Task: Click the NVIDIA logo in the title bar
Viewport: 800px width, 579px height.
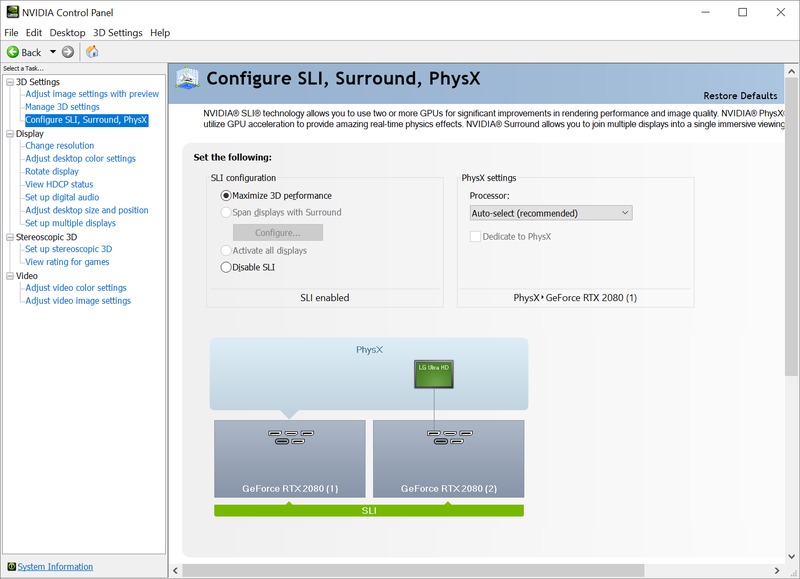Action: 11,13
